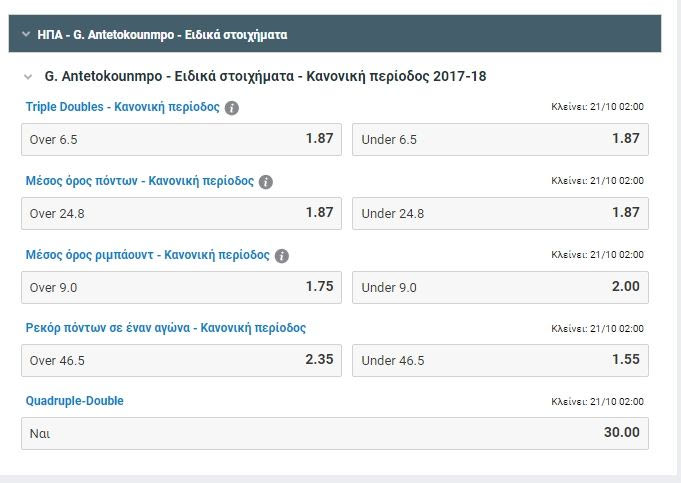Select Over 9.0 rebounds average
The height and width of the screenshot is (483, 681).
click(x=181, y=287)
